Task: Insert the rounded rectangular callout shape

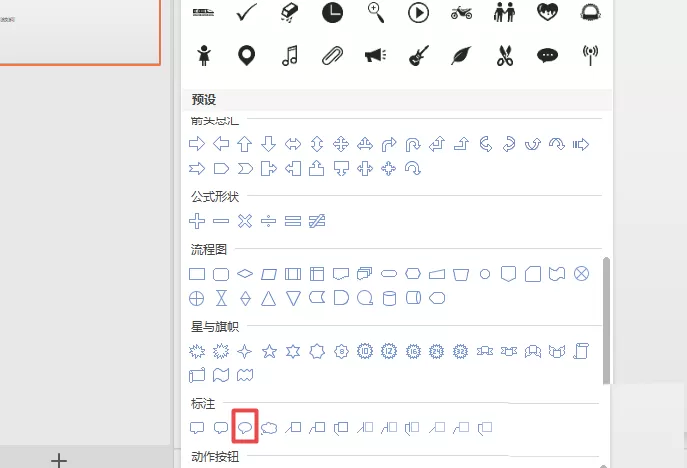Action: [221, 428]
